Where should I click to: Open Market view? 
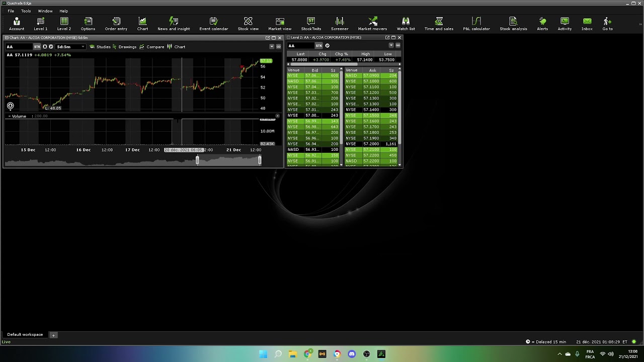click(280, 24)
